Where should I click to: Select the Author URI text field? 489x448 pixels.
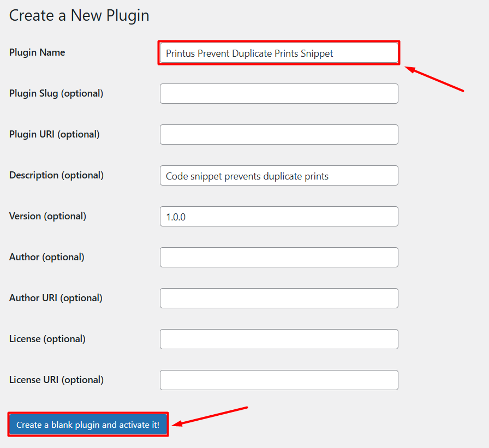point(279,298)
